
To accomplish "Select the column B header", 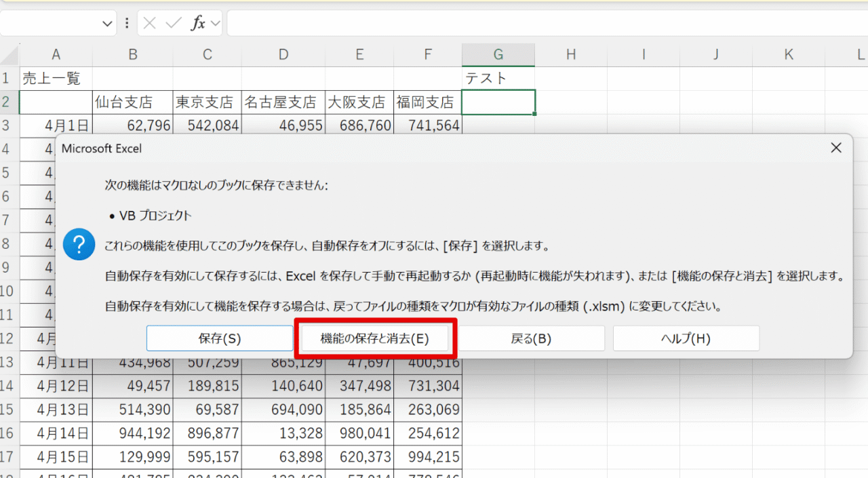I will (x=133, y=55).
